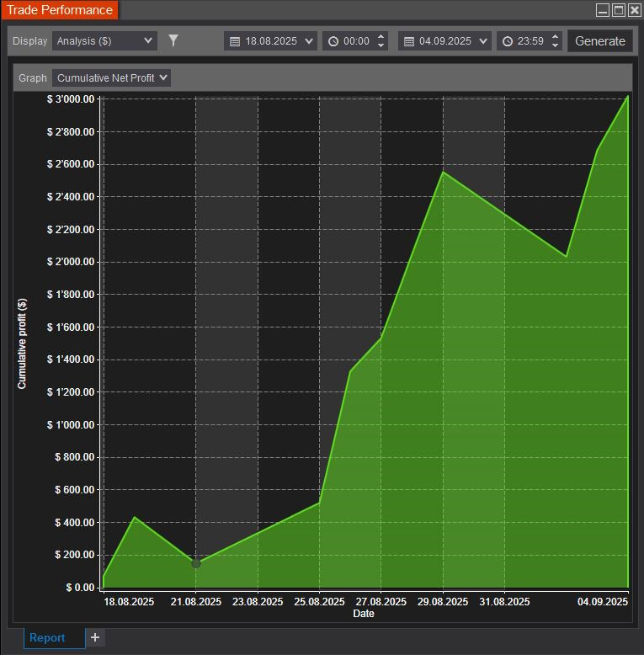Click the $ 2'000.00 axis label
This screenshot has height=655, width=644.
(x=71, y=262)
